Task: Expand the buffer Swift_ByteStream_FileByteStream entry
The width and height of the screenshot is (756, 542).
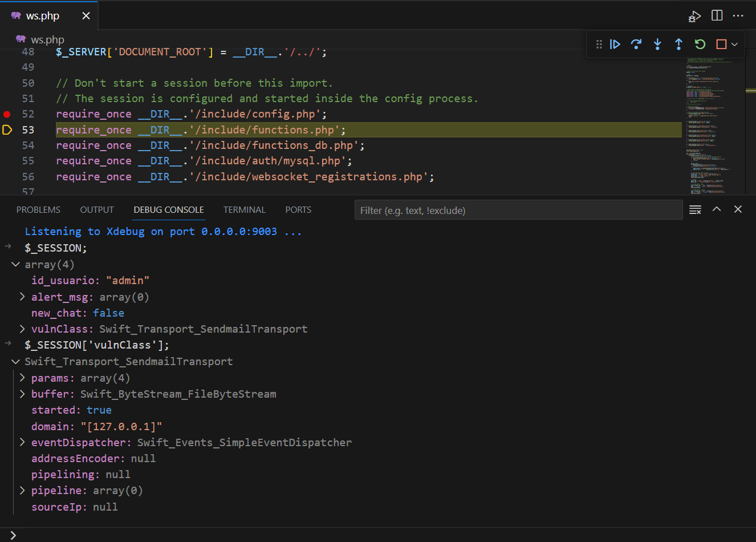Action: 22,394
